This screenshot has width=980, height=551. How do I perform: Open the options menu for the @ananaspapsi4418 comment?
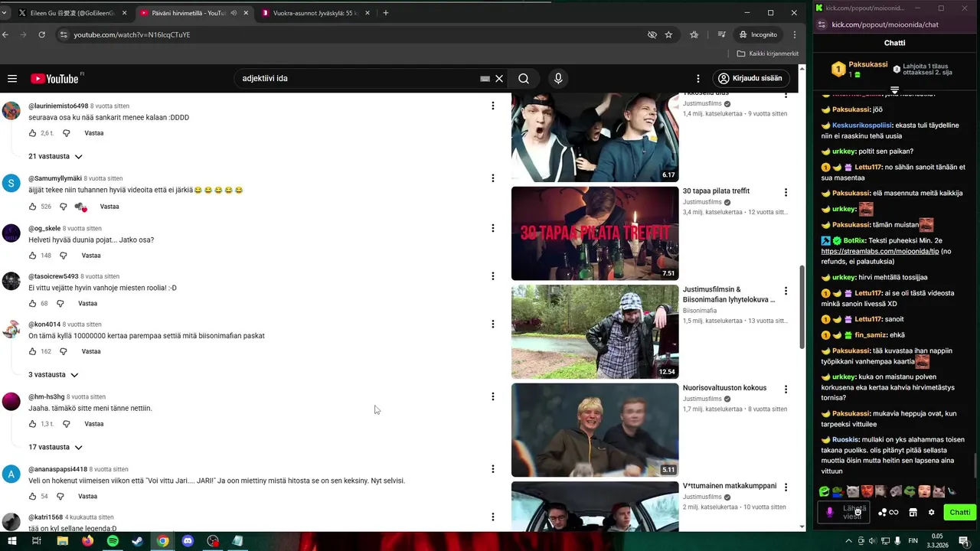(x=493, y=469)
